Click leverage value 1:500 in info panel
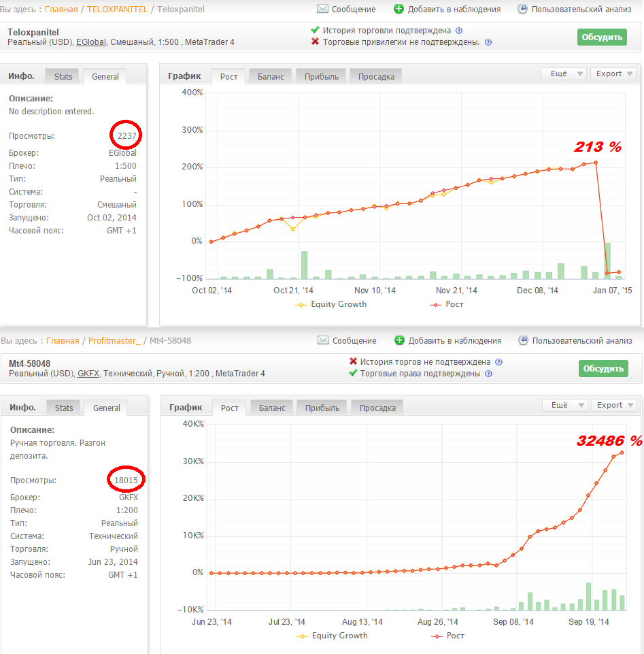644x654 pixels. tap(125, 166)
